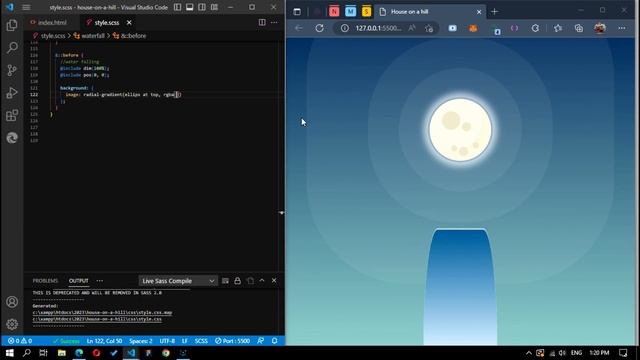Open Favorites icon in Edge toolbar

click(x=558, y=28)
